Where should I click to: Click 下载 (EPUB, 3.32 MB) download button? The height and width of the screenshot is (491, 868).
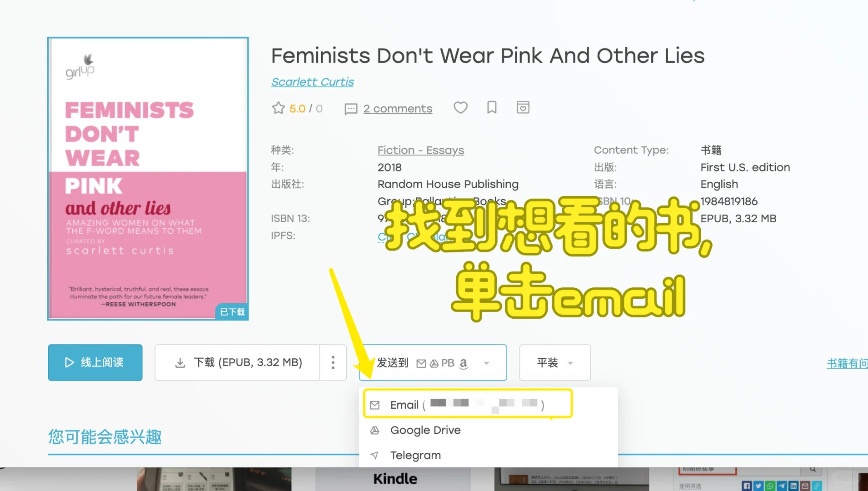[x=237, y=363]
